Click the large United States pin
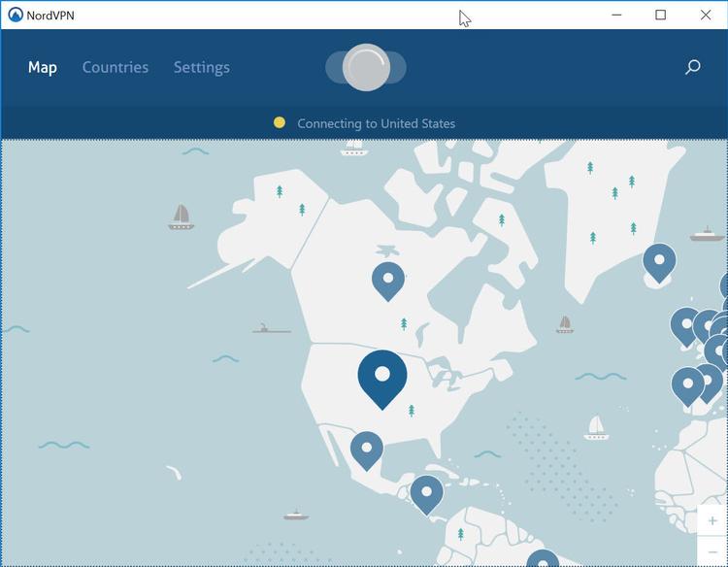 382,377
